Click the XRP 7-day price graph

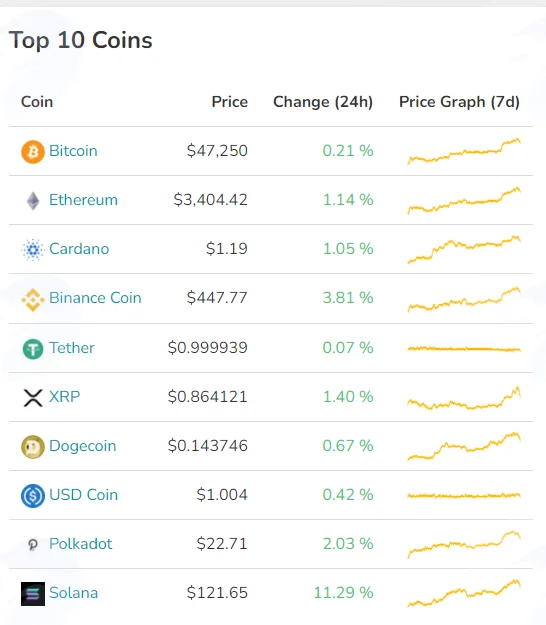464,398
